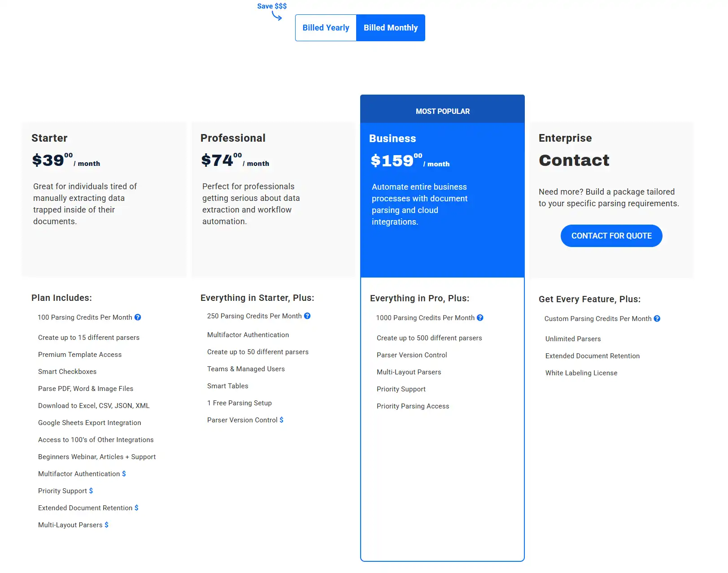Click '100 Parsing Credits Per Month' text
The image size is (728, 573).
pyautogui.click(x=85, y=317)
